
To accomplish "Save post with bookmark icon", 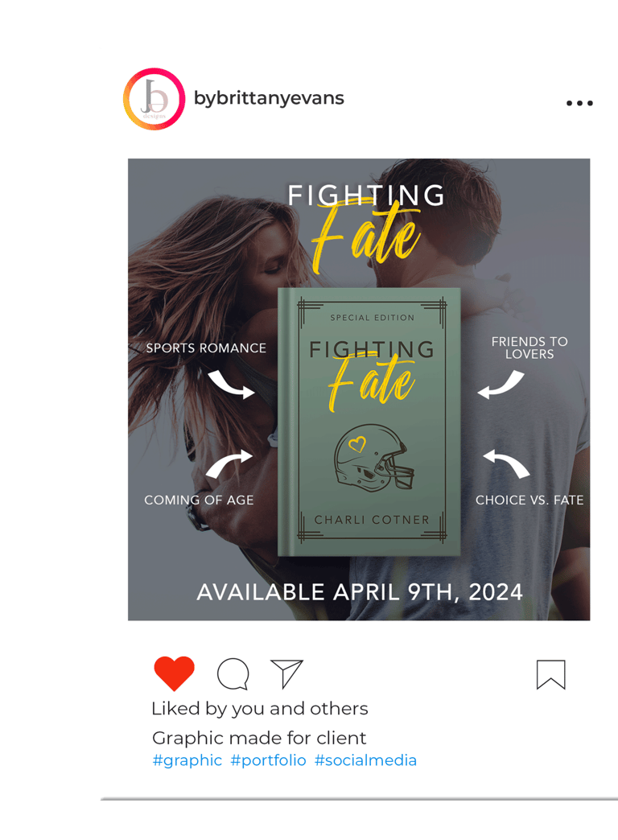I will [551, 674].
